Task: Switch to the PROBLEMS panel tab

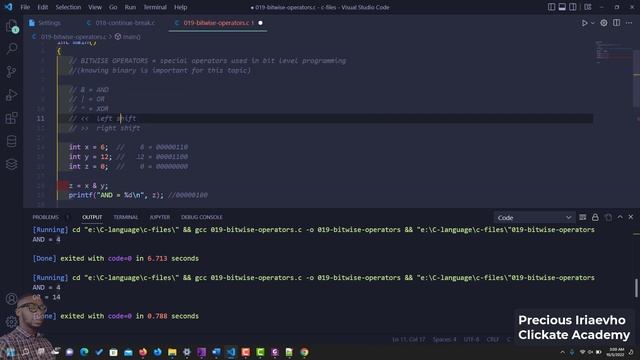Action: coord(45,217)
